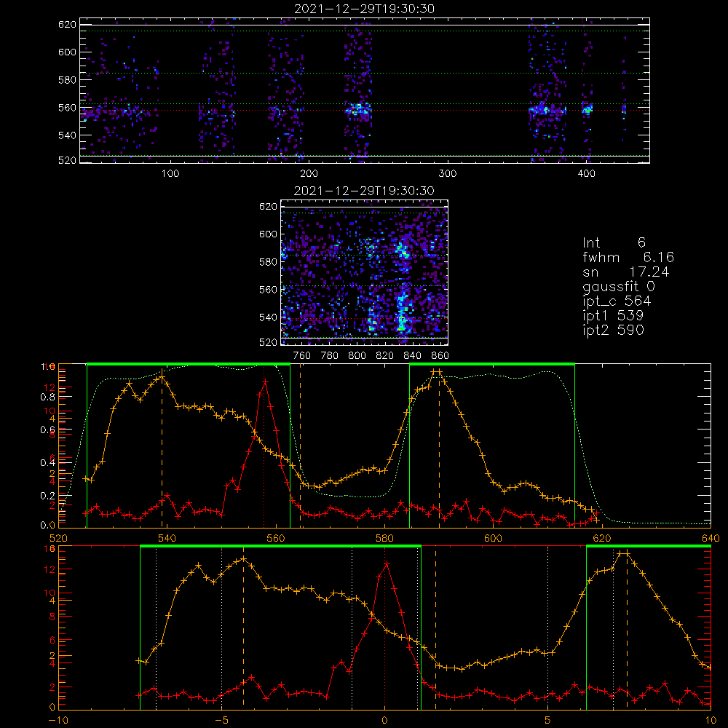Viewport: 728px width, 728px height.
Task: Click the 580 label on middle image y-axis
Action: [269, 262]
